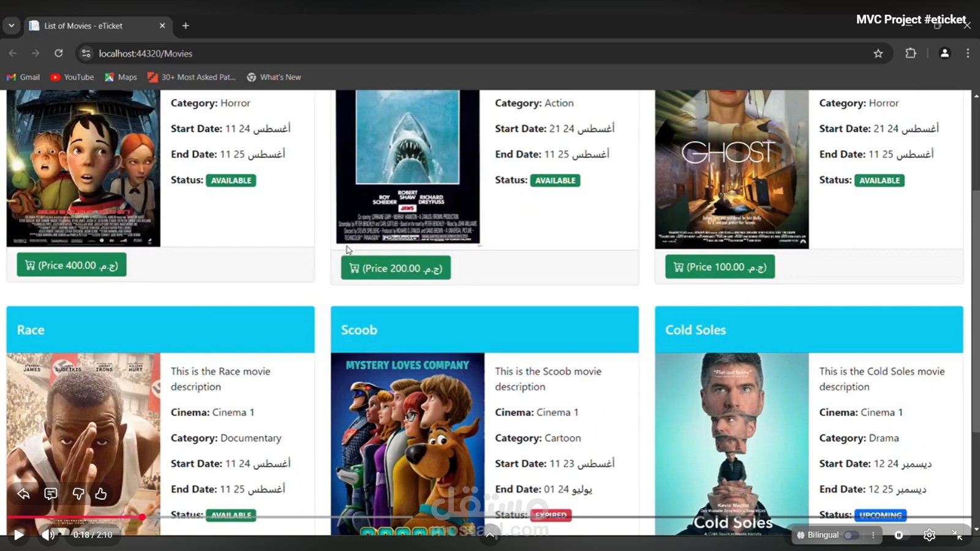The width and height of the screenshot is (980, 551).
Task: Open the YouTube bookmark
Action: [x=72, y=77]
